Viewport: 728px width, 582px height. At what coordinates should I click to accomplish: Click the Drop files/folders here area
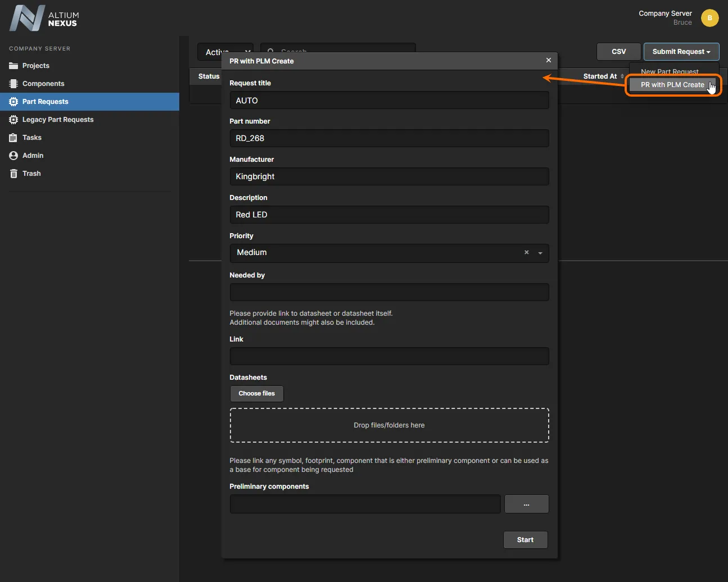[390, 425]
